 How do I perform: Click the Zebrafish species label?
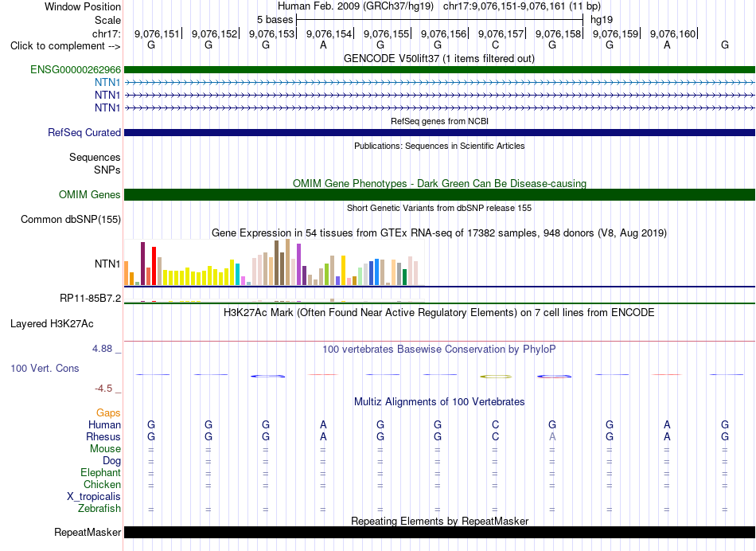99,508
